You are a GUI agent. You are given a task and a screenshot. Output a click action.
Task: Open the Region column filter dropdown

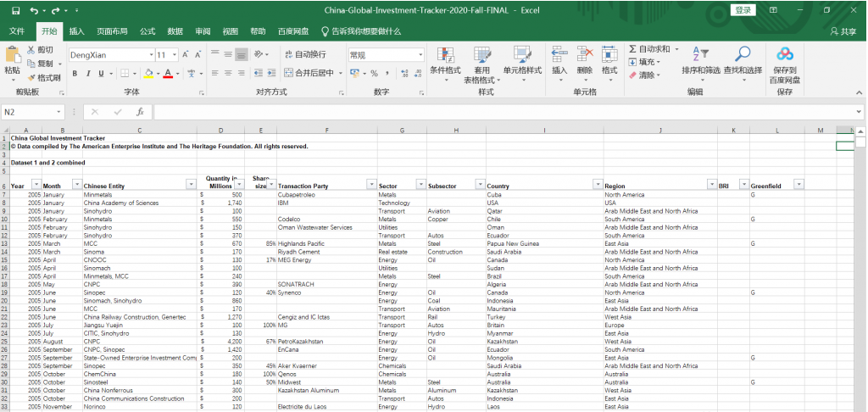click(x=712, y=184)
